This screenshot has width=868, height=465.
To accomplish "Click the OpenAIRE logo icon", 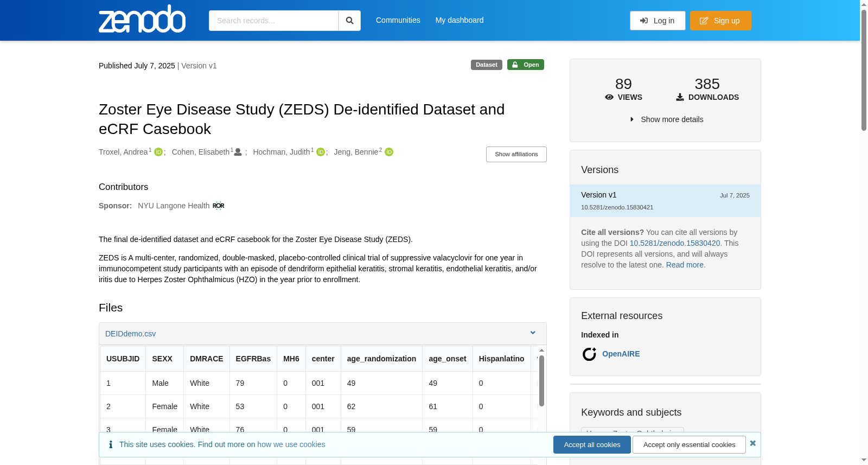I will pyautogui.click(x=589, y=354).
